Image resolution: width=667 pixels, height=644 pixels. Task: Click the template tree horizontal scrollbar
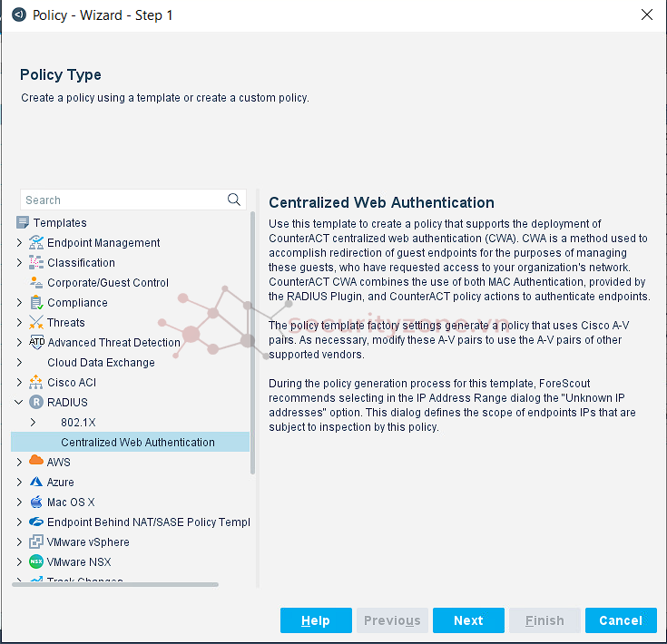(x=115, y=584)
